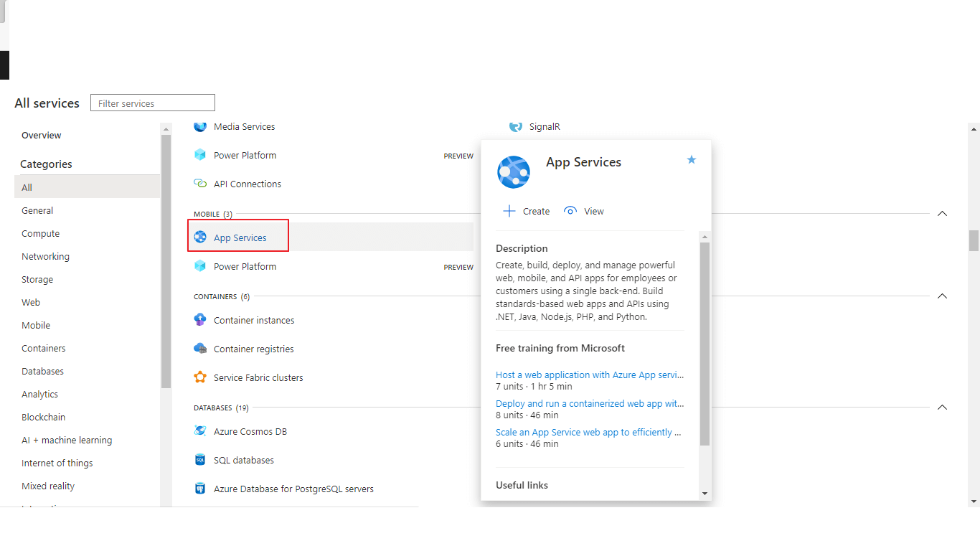The image size is (980, 551).
Task: Select the Storage category
Action: (x=37, y=279)
